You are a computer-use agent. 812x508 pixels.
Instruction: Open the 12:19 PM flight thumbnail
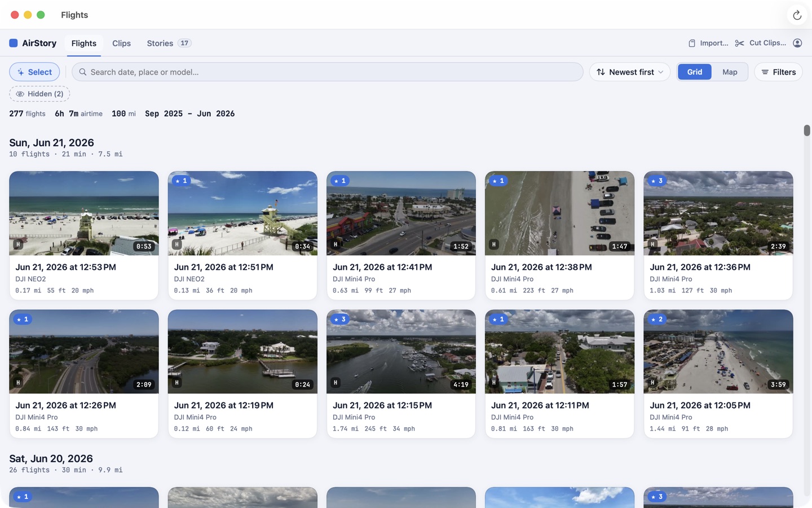coord(242,352)
